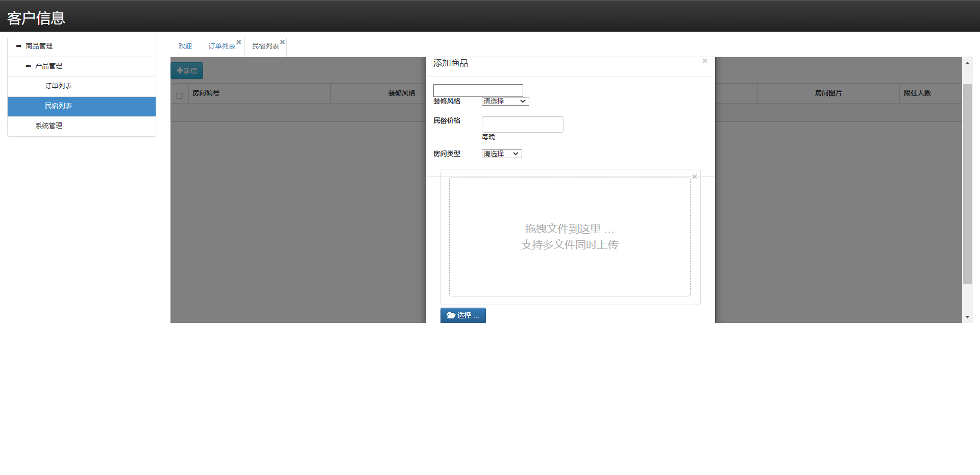Image resolution: width=980 pixels, height=475 pixels.
Task: Open the 房间类型 dropdown
Action: (502, 154)
